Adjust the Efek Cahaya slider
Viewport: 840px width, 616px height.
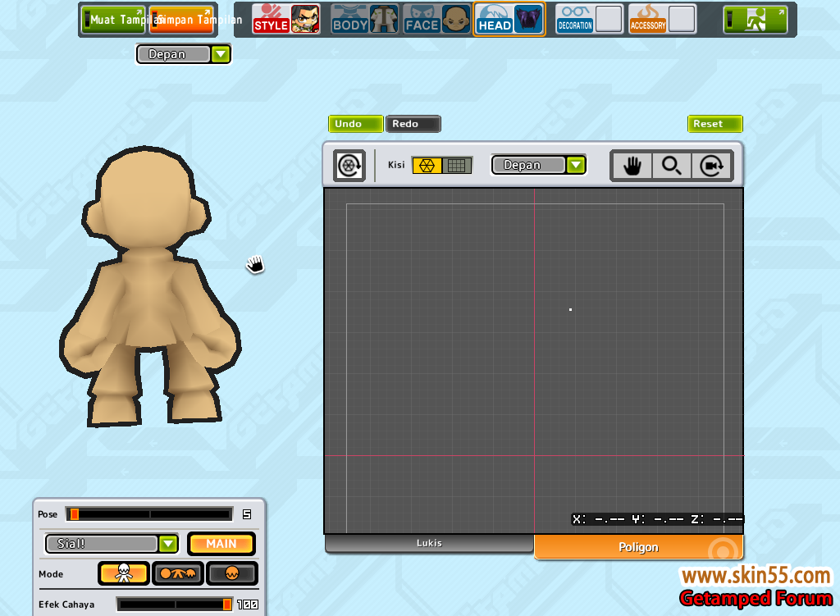[x=175, y=605]
